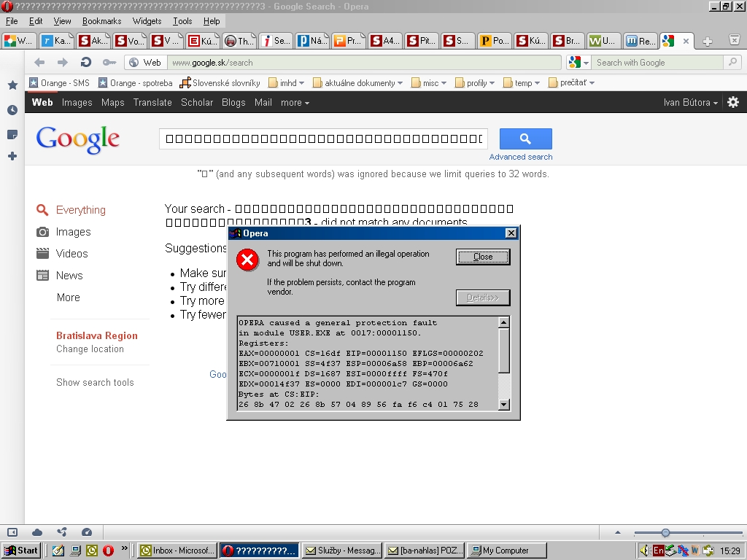Select the Videos filter in sidebar
This screenshot has width=747, height=560.
pyautogui.click(x=63, y=253)
